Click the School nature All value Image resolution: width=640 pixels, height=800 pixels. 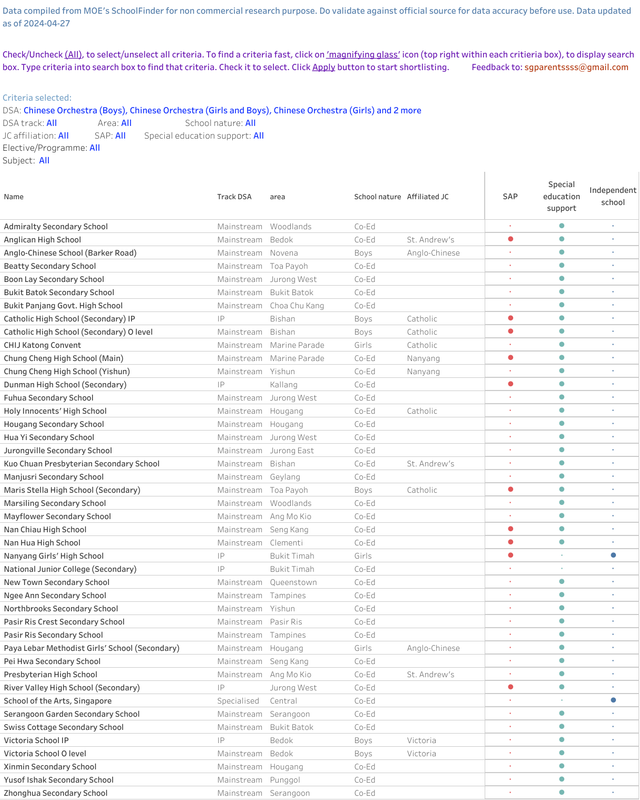250,123
